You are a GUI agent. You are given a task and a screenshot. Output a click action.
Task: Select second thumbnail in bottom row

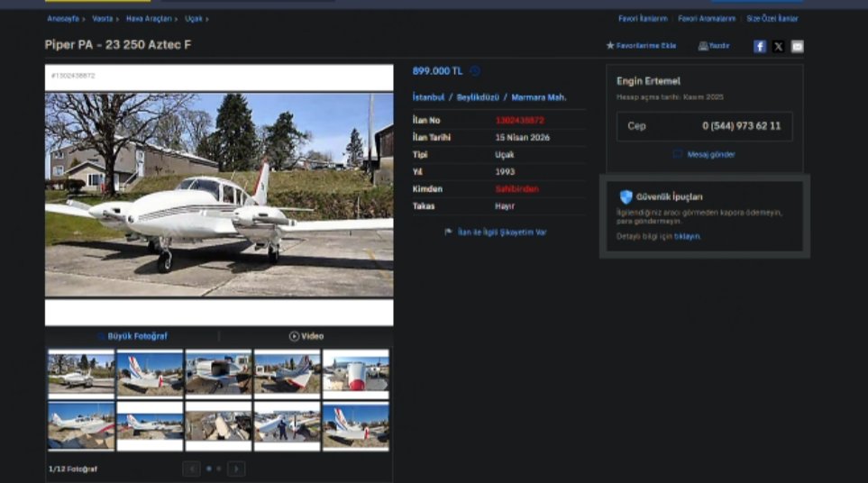pos(150,426)
